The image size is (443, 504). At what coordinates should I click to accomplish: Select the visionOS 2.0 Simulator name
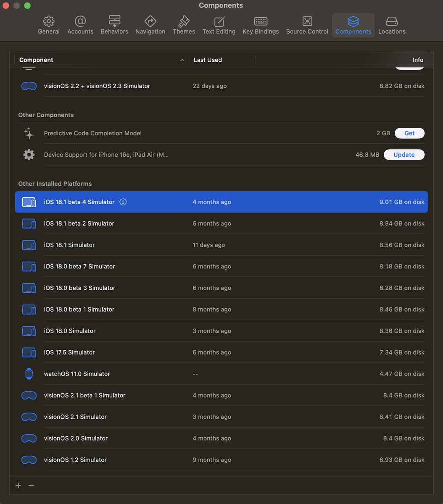76,438
